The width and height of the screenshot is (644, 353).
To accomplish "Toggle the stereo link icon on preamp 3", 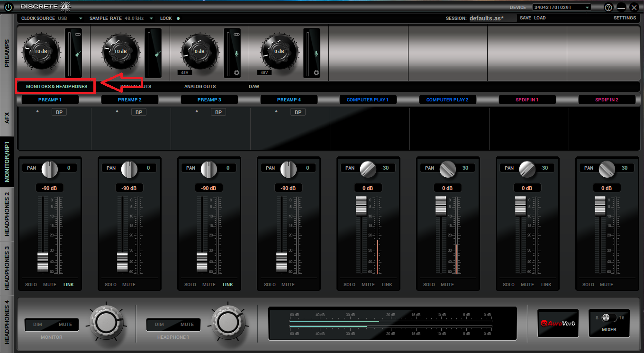I will 237,35.
